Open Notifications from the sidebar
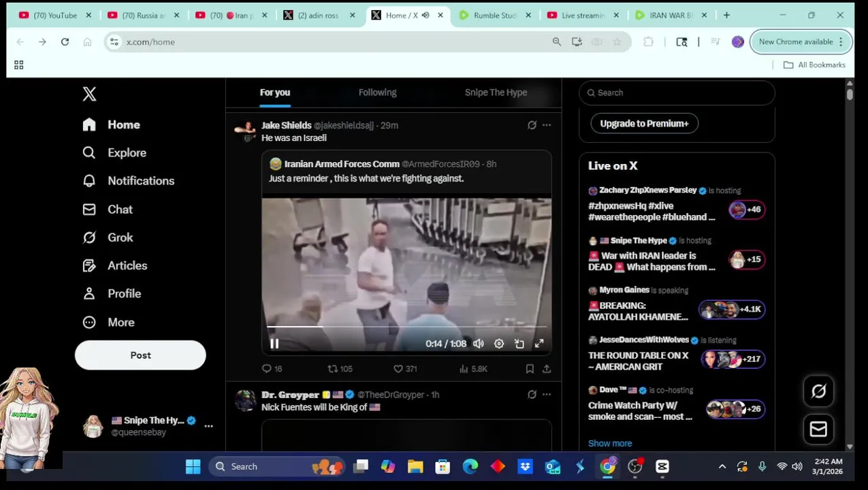 click(128, 180)
